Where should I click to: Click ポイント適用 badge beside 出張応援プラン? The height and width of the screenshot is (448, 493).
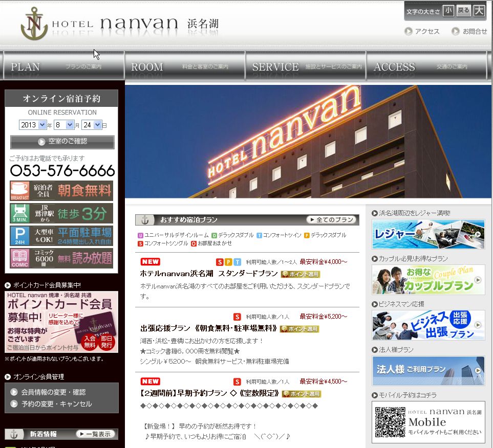[x=299, y=329]
